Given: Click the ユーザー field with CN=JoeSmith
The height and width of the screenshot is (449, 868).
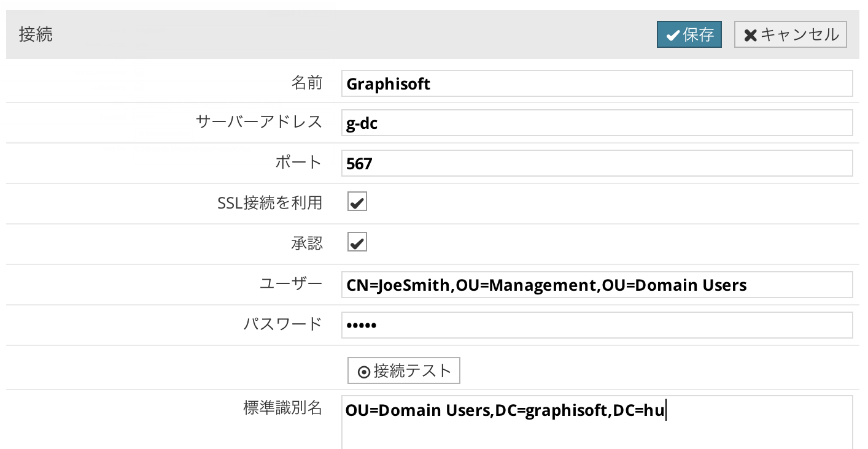Looking at the screenshot, I should coord(597,285).
